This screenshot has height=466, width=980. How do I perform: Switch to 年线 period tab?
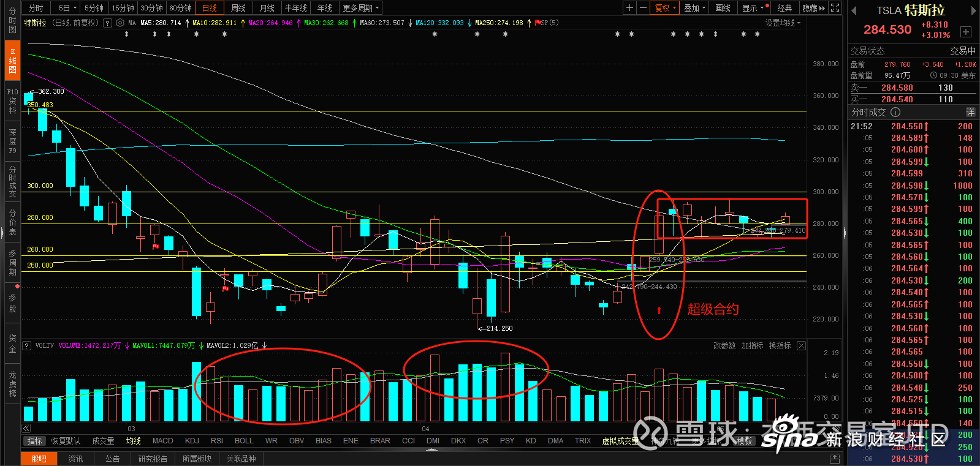pyautogui.click(x=325, y=8)
